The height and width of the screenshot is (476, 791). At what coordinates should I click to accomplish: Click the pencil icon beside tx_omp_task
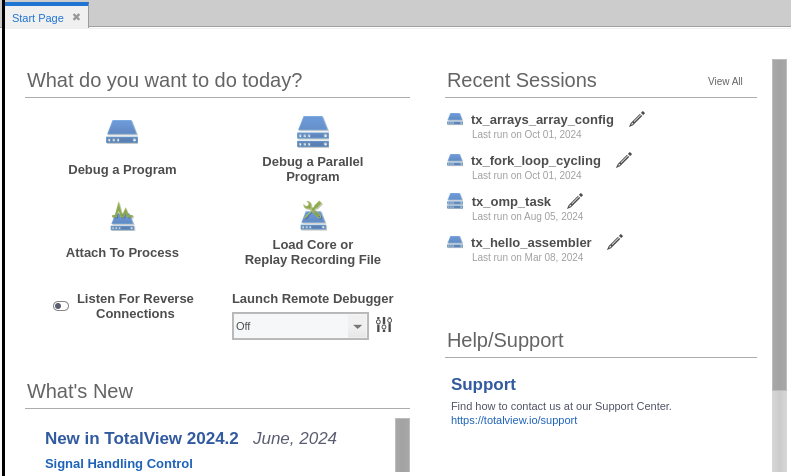(x=574, y=201)
